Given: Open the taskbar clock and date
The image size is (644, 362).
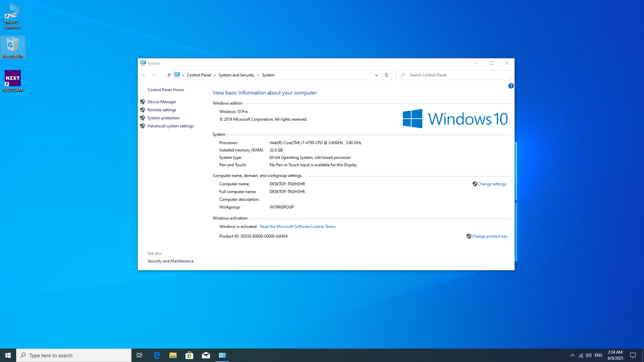Looking at the screenshot, I should click(615, 355).
